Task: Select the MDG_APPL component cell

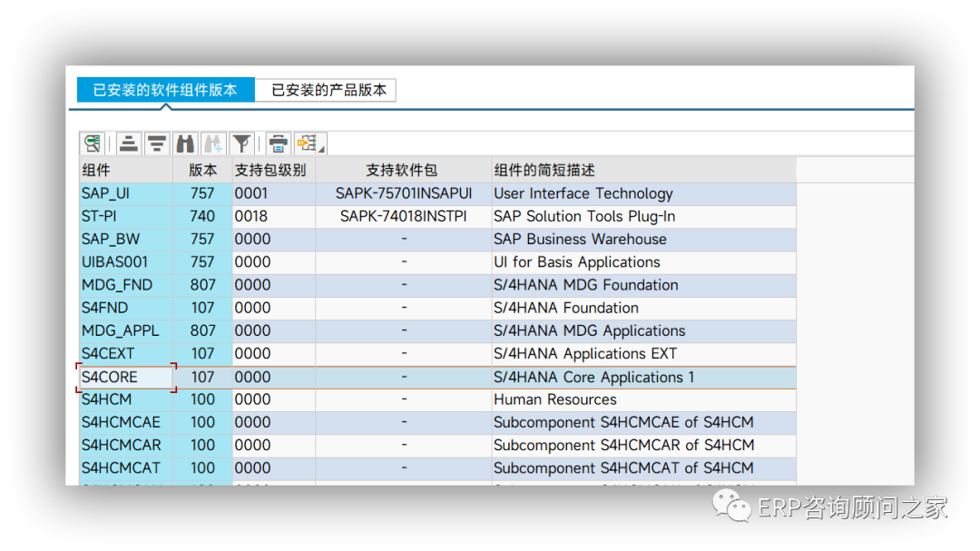Action: click(126, 330)
